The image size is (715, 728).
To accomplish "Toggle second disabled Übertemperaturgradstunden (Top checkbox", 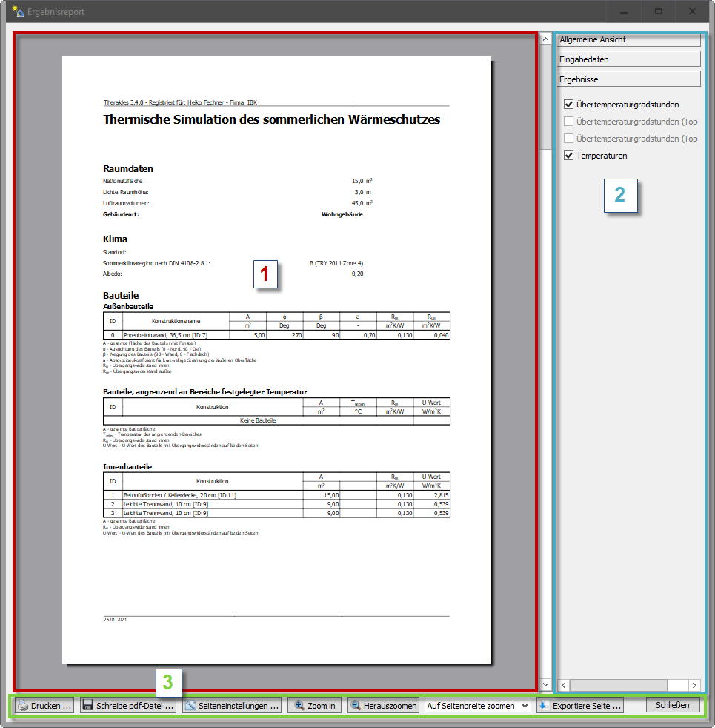I will coord(568,139).
